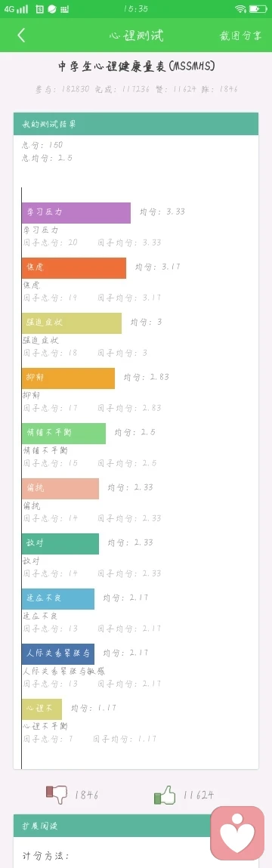This screenshot has height=868, width=272.
Task: Click the thumbs down icon
Action: 57,794
